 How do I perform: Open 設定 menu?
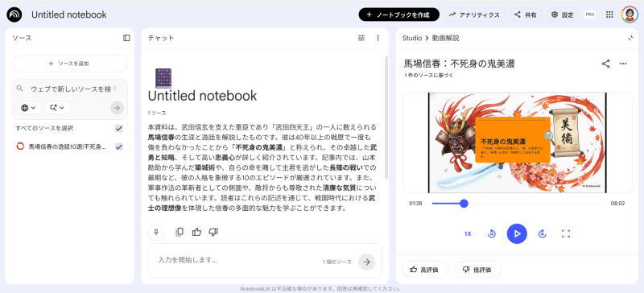coord(562,14)
